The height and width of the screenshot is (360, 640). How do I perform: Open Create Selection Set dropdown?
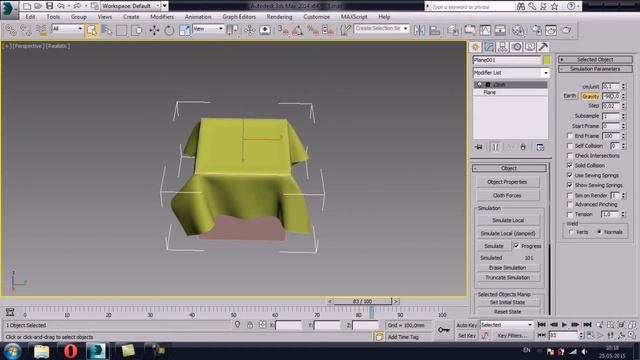(381, 29)
